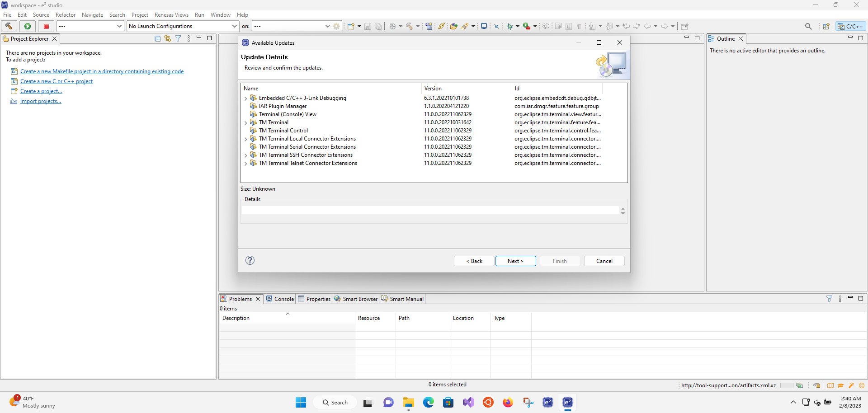868x413 pixels.
Task: Open Project Explorer filter funnel icon
Action: click(178, 39)
